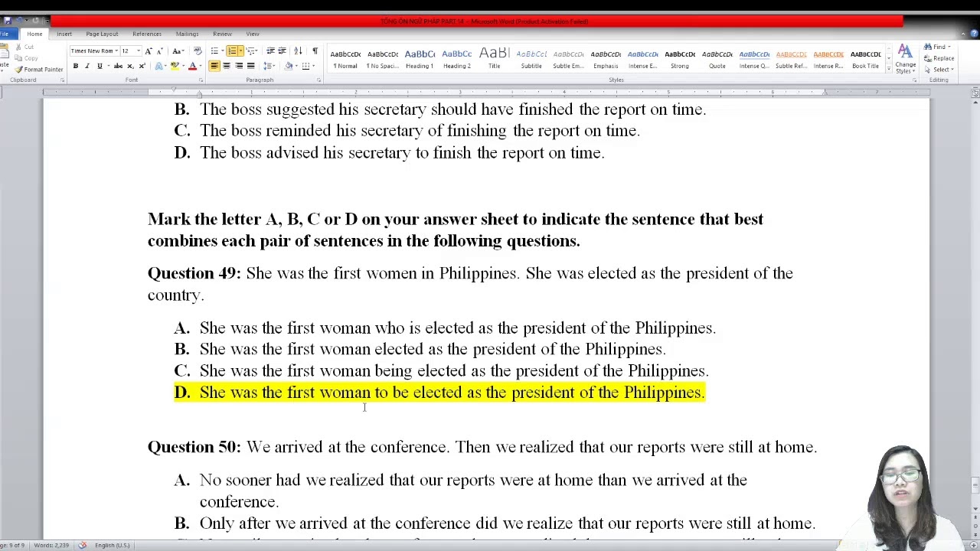Justify the paragraph text

[250, 66]
